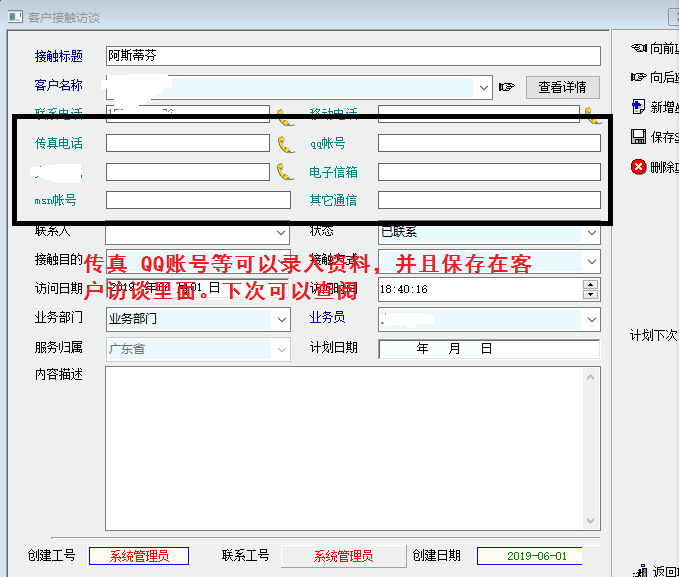
Task: Expand the 业务员 dropdown
Action: pos(591,320)
